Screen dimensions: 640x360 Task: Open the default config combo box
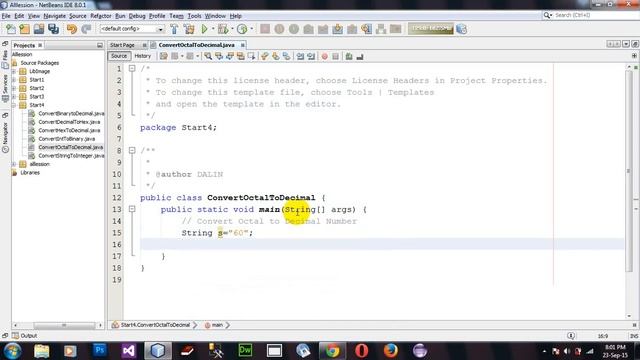(x=132, y=29)
